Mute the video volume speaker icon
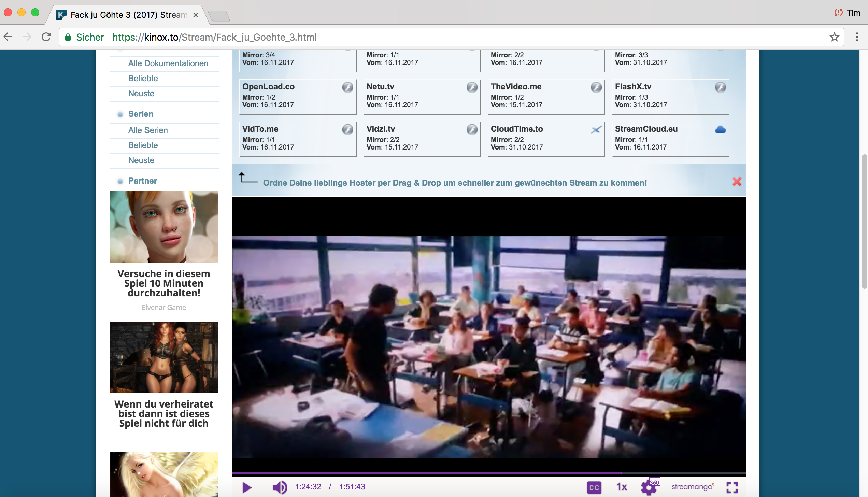Screen dimensions: 868x497 click(280, 487)
